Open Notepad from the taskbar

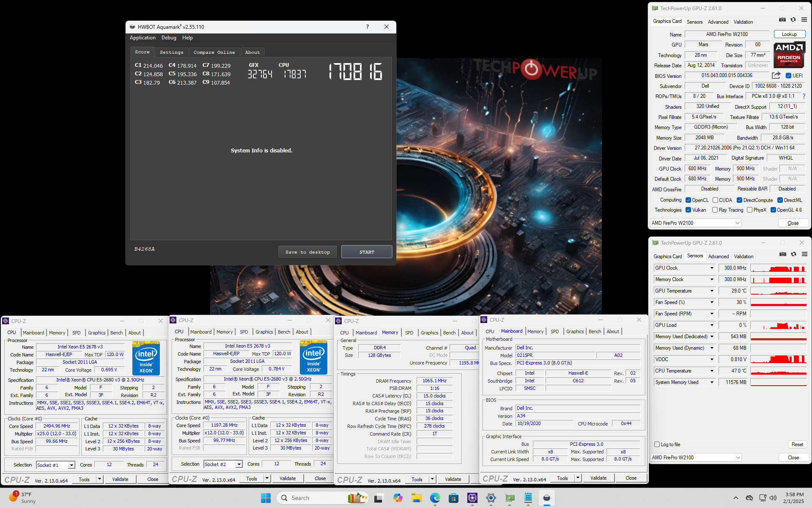[x=528, y=498]
